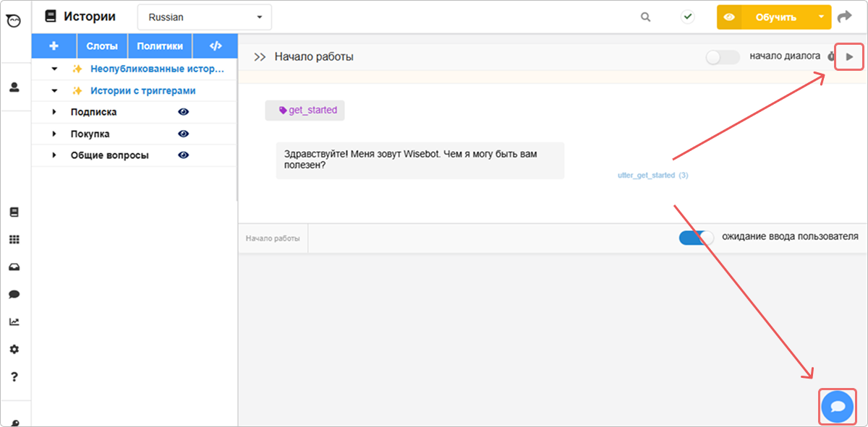Click the help question mark icon
Screen dimensions: 868x427
pyautogui.click(x=14, y=376)
